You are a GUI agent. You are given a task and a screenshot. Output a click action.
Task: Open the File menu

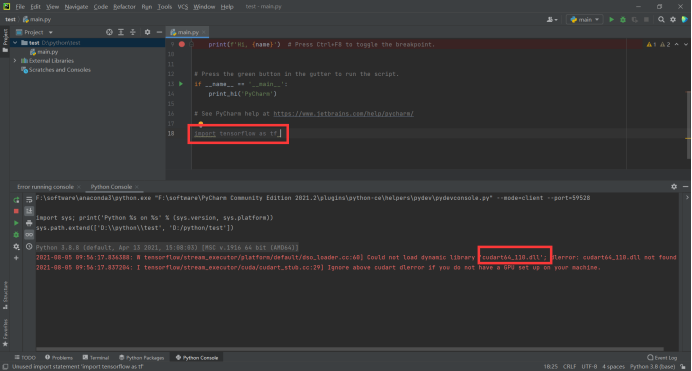click(20, 7)
